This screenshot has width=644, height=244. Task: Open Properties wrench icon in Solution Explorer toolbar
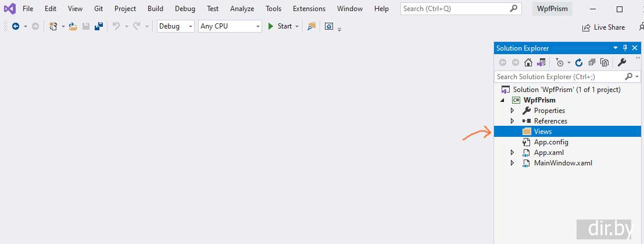pyautogui.click(x=622, y=62)
